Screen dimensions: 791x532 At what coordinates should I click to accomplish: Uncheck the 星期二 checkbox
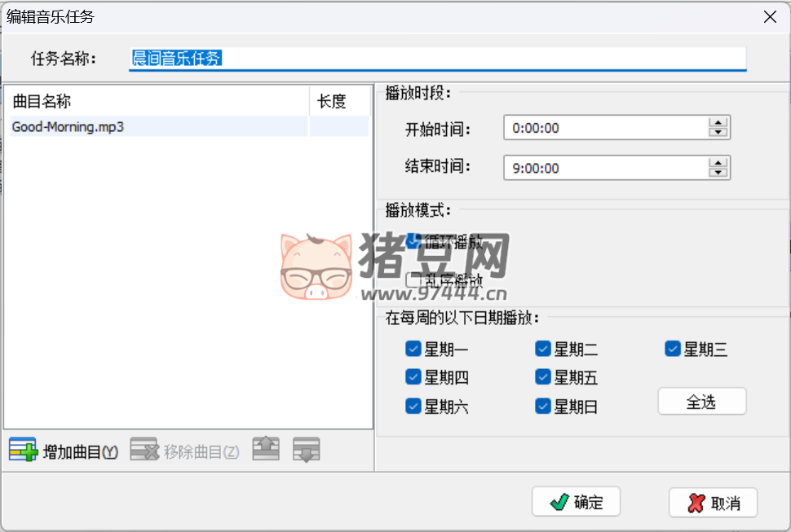coord(543,350)
